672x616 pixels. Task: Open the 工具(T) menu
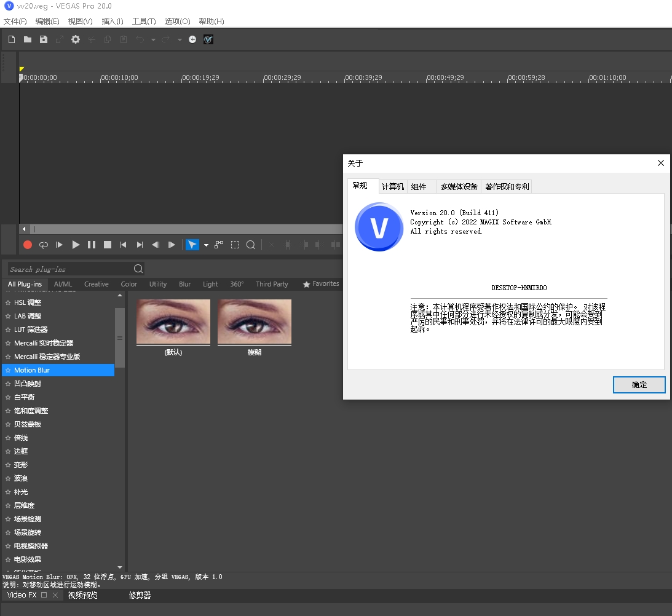pyautogui.click(x=144, y=21)
